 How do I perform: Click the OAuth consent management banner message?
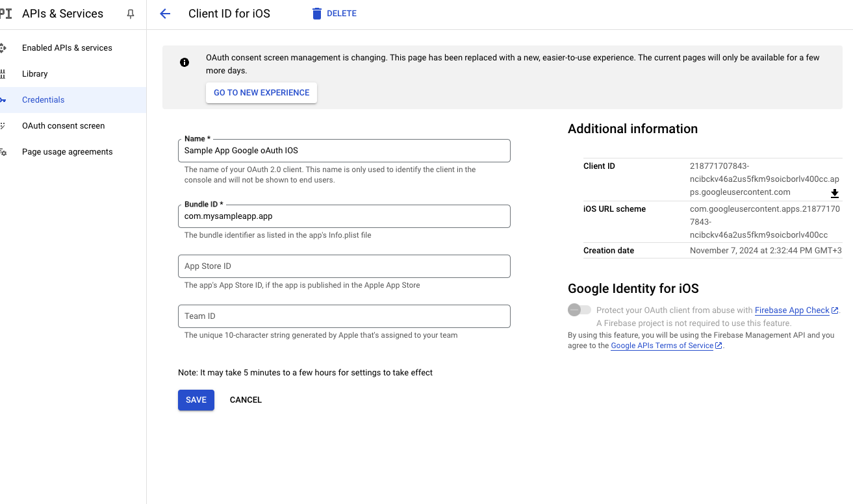click(x=513, y=64)
